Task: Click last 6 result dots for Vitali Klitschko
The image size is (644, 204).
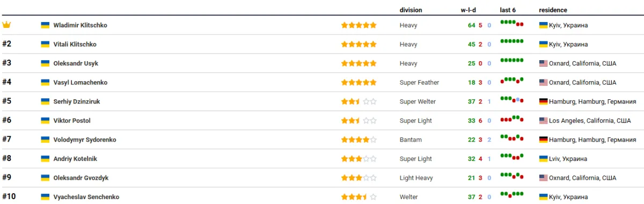Action: [512, 41]
